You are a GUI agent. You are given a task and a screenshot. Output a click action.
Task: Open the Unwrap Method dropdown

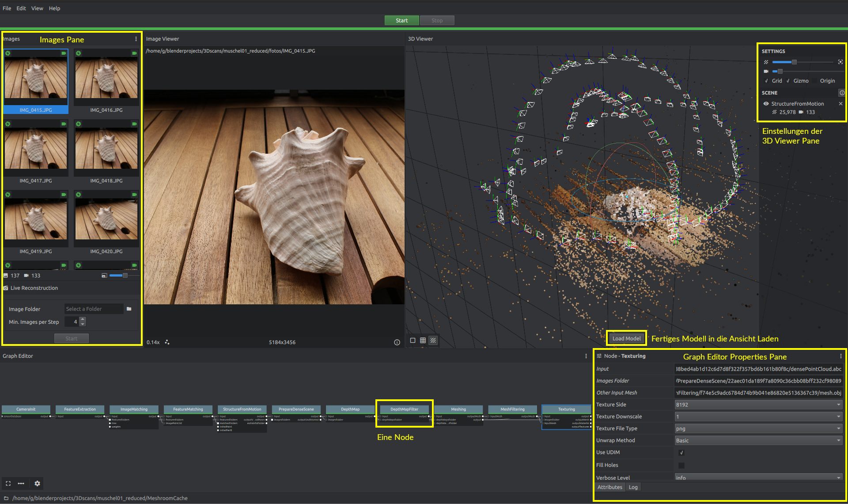point(758,440)
